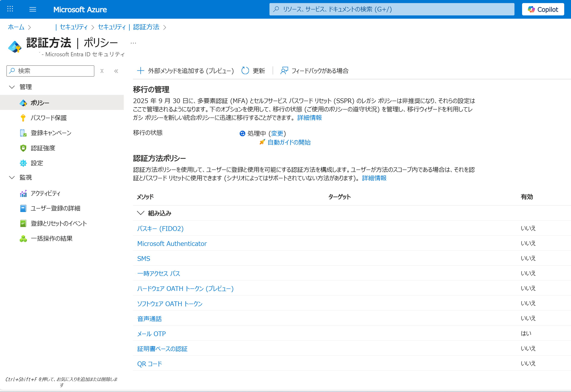Open Copilot from the header

coord(543,9)
